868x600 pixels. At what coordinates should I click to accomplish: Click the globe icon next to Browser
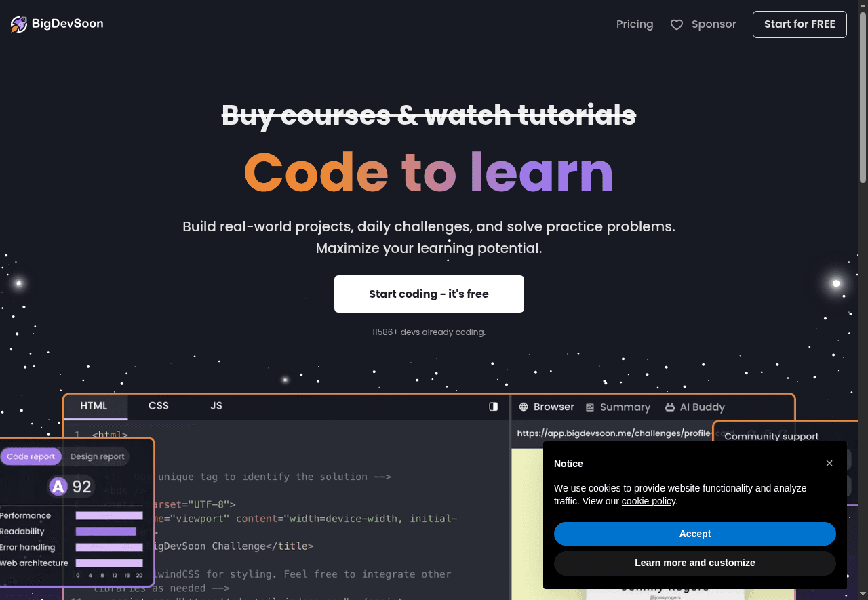click(524, 407)
